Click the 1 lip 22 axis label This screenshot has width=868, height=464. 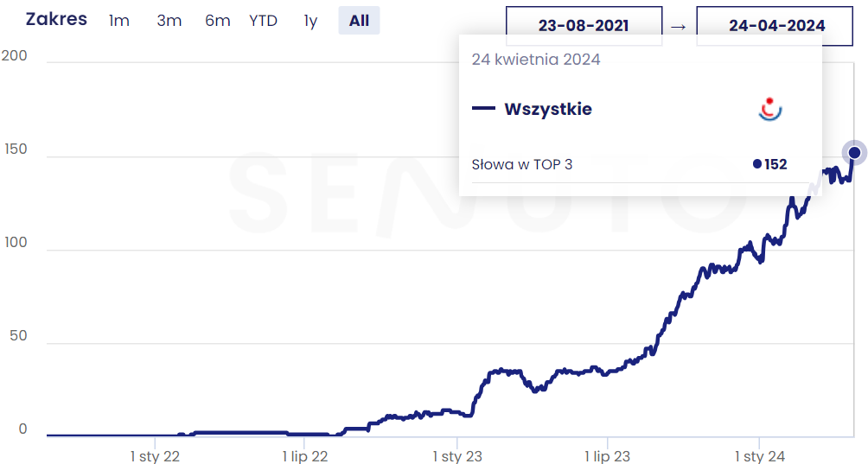point(306,455)
